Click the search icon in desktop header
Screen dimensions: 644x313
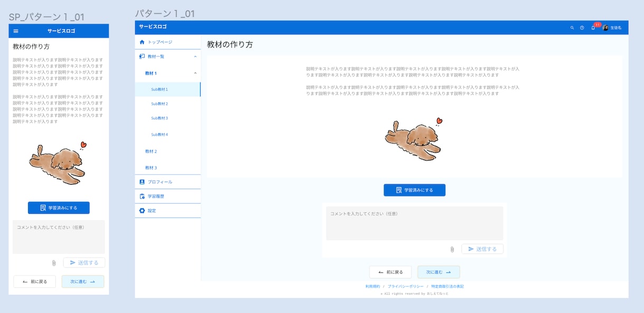(x=572, y=27)
